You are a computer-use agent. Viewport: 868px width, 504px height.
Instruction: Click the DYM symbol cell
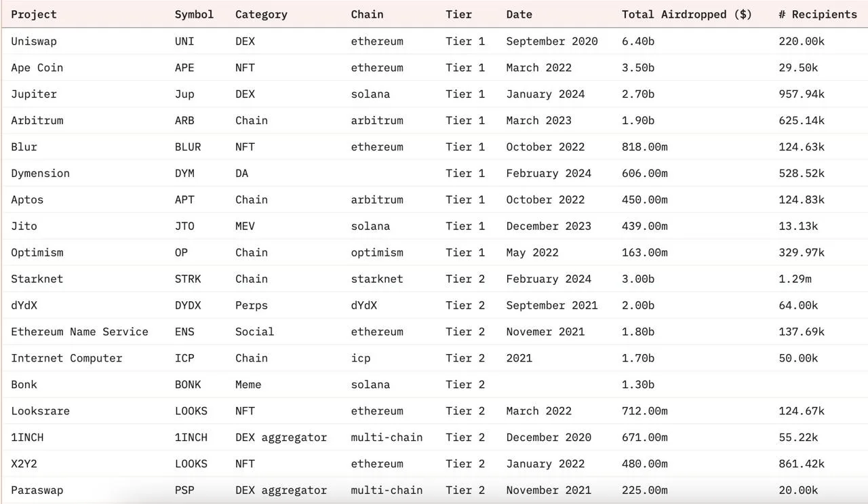pyautogui.click(x=184, y=174)
